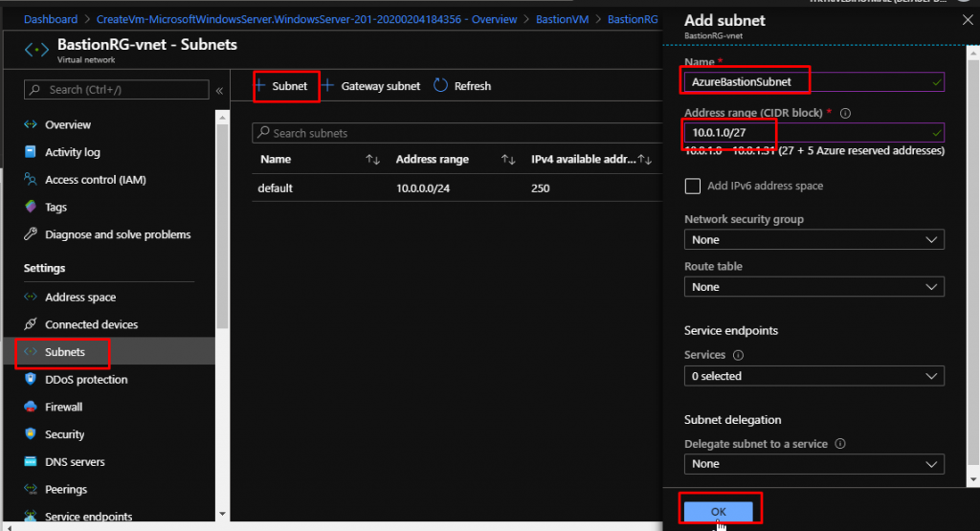980x531 pixels.
Task: Click the plus icon for Subnet
Action: pos(260,85)
